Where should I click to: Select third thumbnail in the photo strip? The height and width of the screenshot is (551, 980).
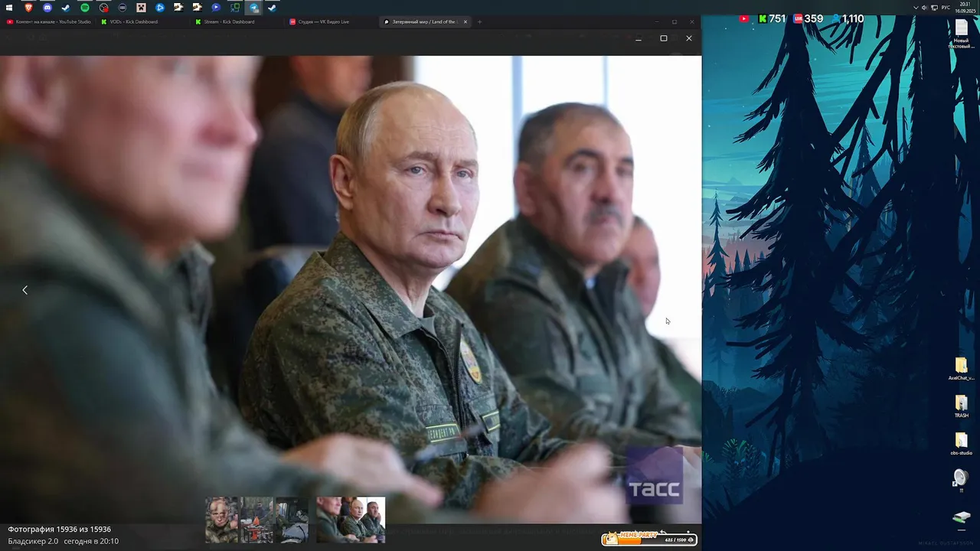point(291,520)
